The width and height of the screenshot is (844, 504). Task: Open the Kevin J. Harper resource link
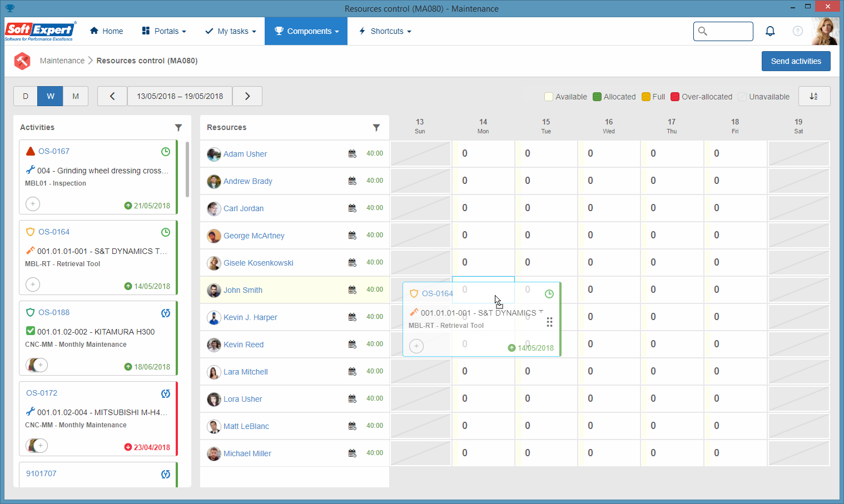(250, 317)
